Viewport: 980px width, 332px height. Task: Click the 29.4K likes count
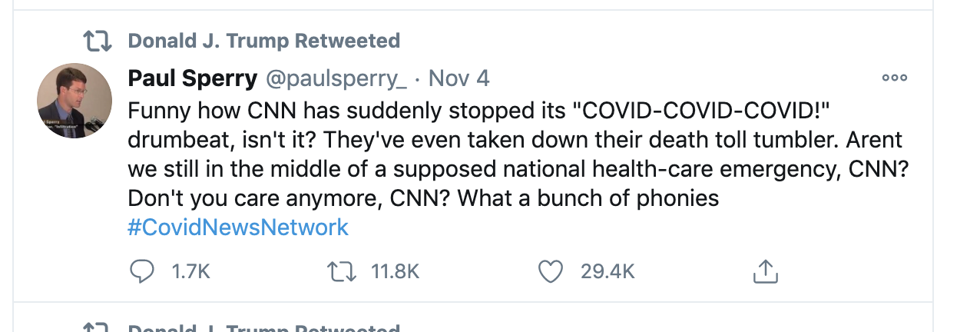coord(608,271)
